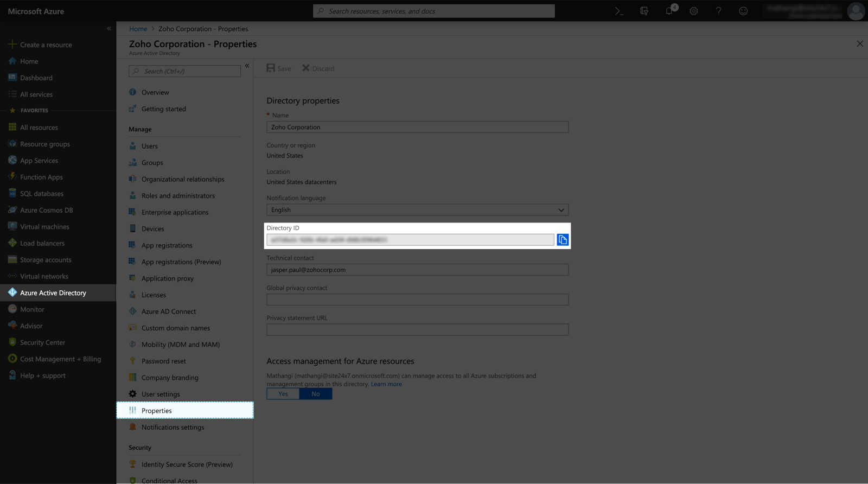Screen dimensions: 868x484
Task: Open directory and subscription filter icon
Action: tap(644, 11)
